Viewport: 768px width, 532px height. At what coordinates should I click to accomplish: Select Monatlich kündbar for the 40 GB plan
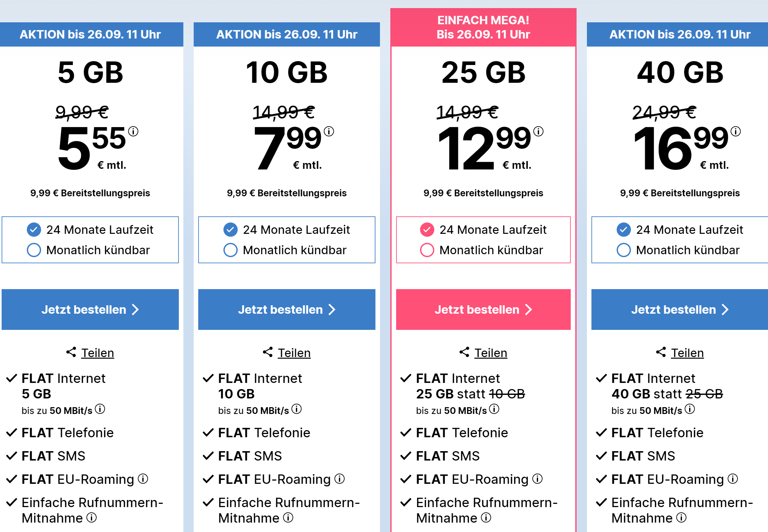pos(624,250)
